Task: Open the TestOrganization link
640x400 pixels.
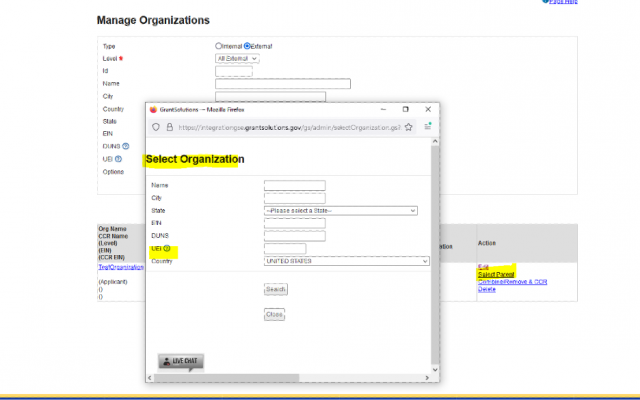Action: [x=119, y=266]
